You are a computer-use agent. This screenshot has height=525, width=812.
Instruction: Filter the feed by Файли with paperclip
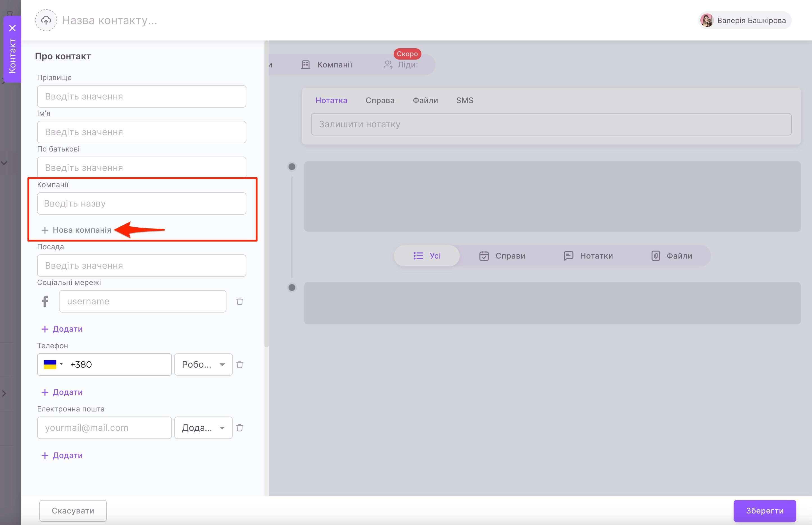coord(672,256)
